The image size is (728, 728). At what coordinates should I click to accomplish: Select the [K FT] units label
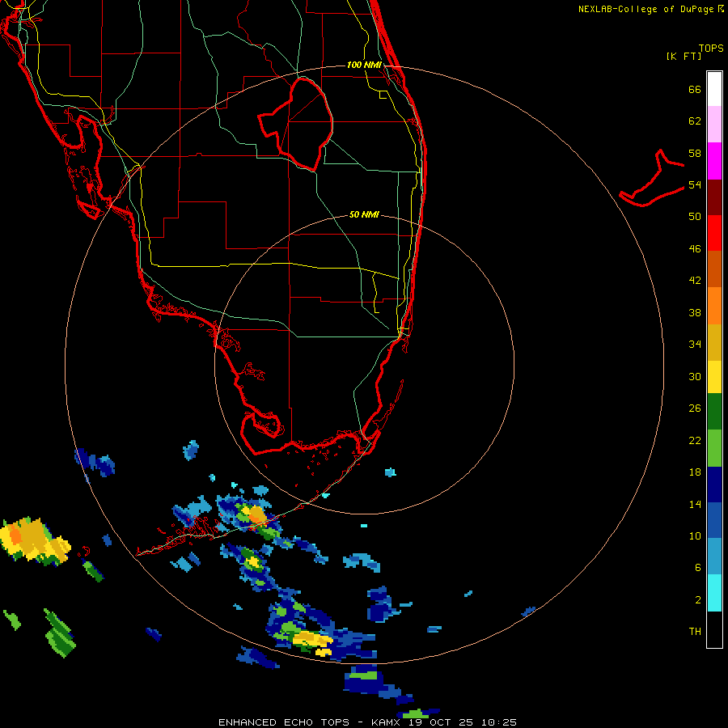click(684, 57)
